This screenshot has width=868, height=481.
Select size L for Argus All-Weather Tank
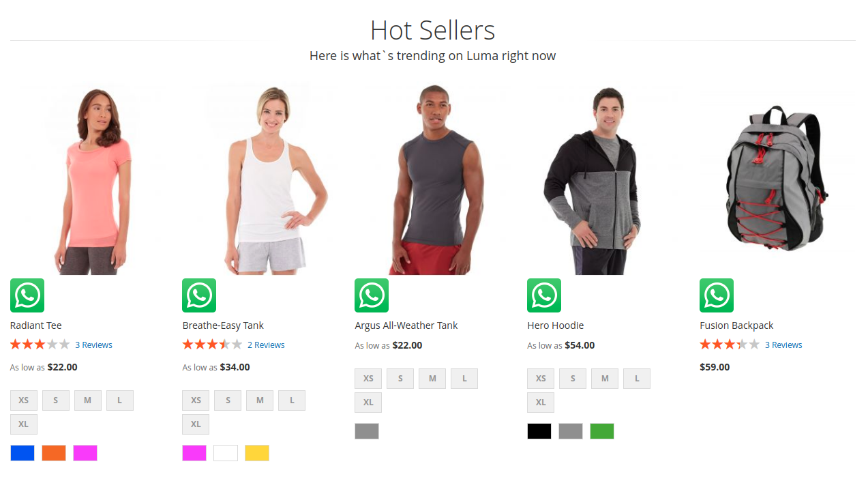coord(464,379)
